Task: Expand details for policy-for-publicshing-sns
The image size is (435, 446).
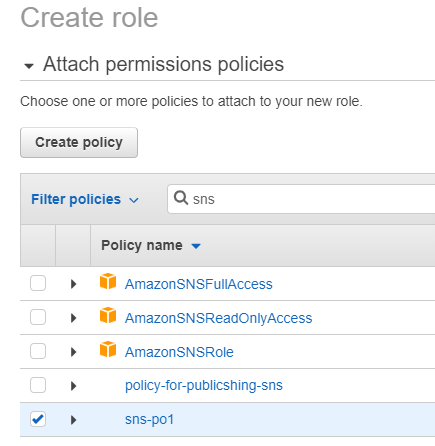Action: click(x=74, y=386)
